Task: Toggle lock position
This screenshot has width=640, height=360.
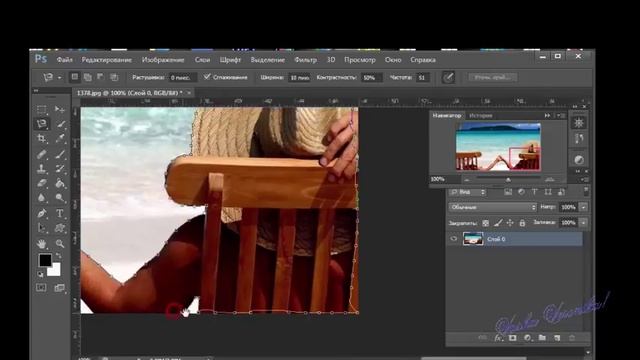Action: click(x=510, y=223)
